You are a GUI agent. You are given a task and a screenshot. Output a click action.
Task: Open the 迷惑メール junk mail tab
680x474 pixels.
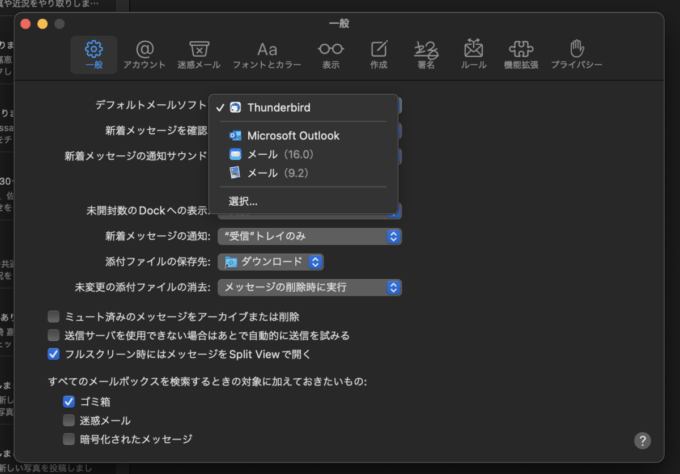click(199, 55)
